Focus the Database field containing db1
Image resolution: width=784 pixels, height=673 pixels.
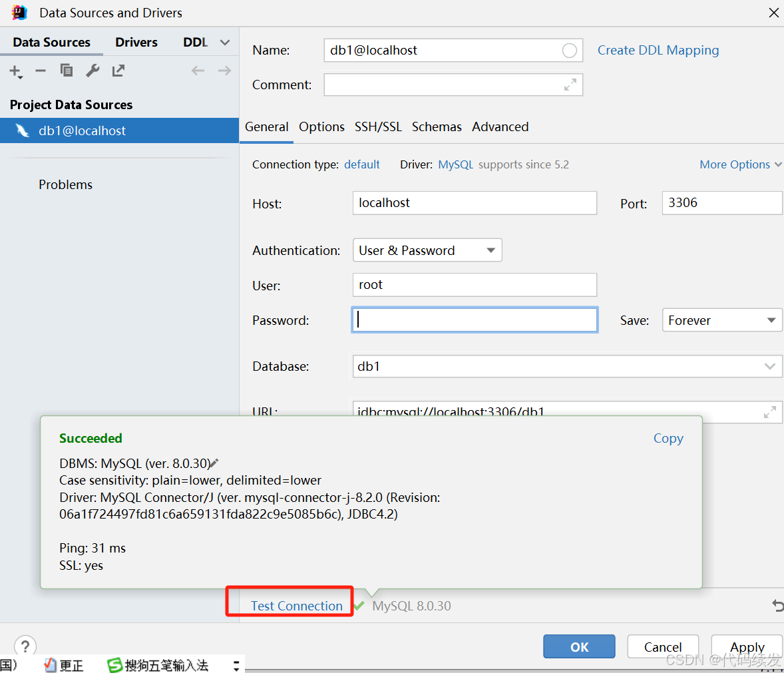tap(567, 367)
